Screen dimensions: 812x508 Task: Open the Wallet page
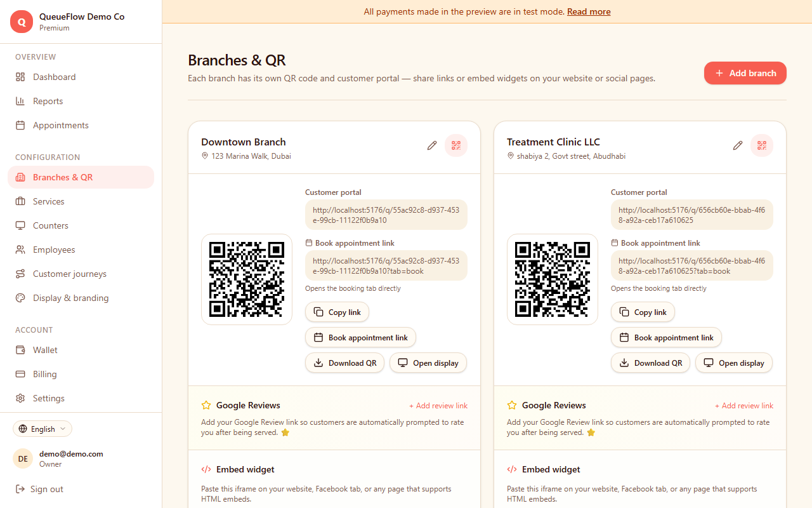tap(81, 350)
